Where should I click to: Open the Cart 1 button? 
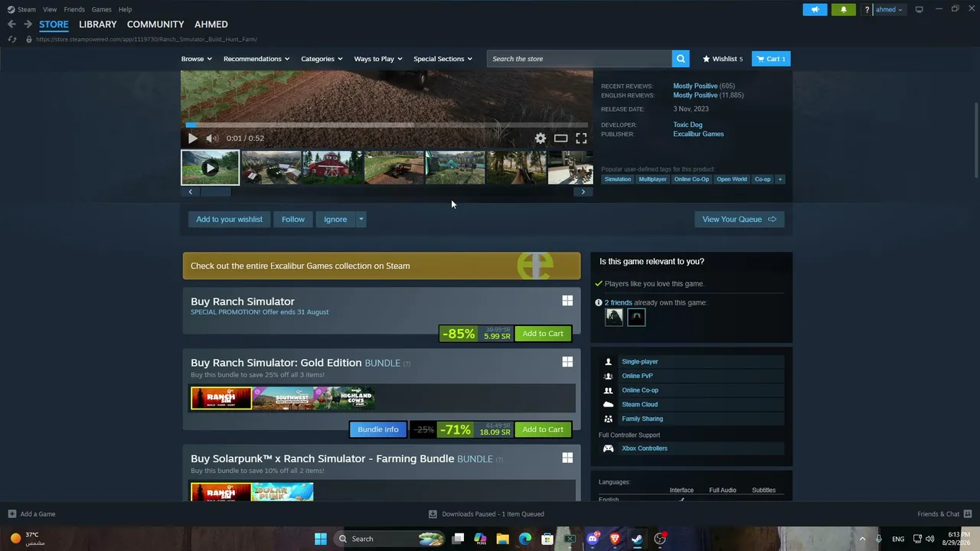[x=771, y=59]
